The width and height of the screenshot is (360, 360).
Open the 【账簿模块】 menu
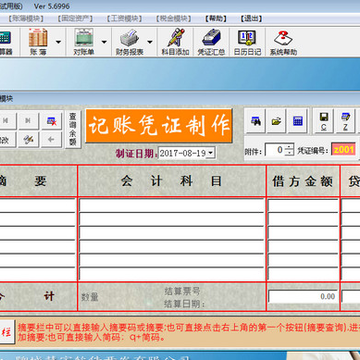point(26,19)
